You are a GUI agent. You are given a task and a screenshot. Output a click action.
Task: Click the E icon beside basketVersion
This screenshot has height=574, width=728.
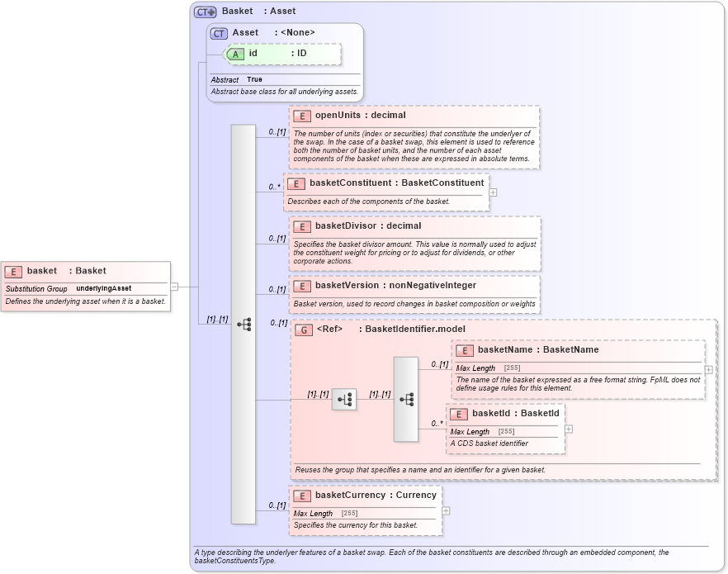point(302,286)
